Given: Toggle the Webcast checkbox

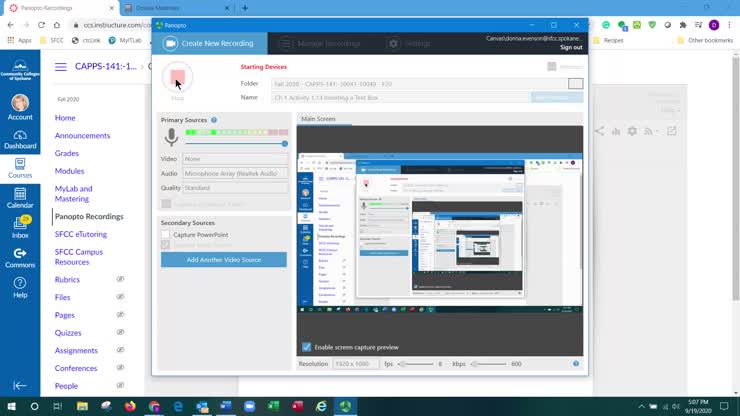Looking at the screenshot, I should pyautogui.click(x=551, y=67).
